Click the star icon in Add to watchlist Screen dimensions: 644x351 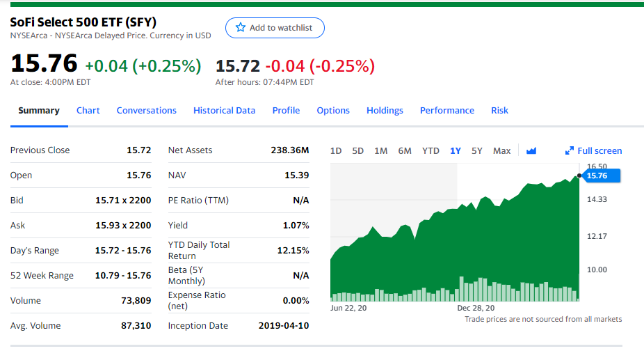(240, 28)
